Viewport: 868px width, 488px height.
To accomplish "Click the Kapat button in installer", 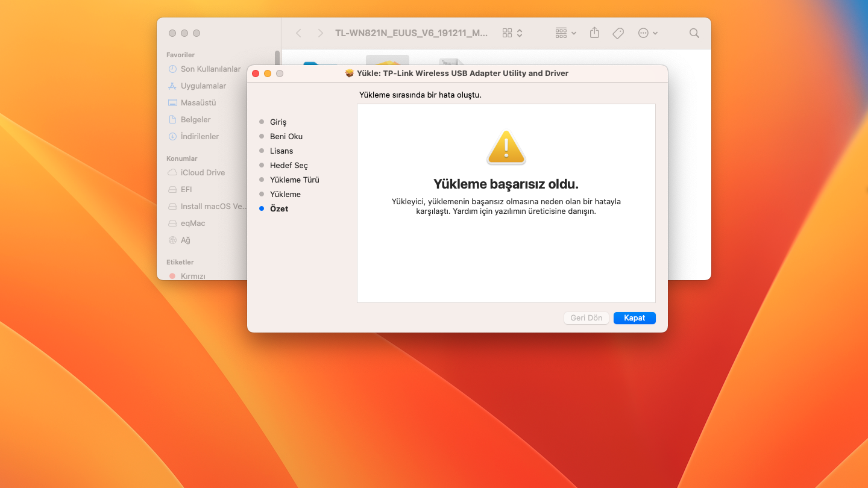I will click(634, 318).
